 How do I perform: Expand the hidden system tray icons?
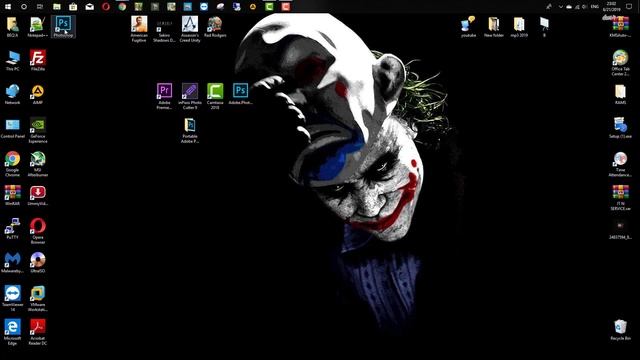coord(560,7)
